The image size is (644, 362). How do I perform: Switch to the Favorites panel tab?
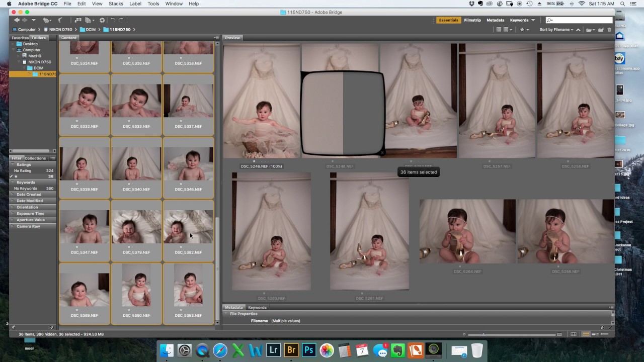(x=20, y=38)
